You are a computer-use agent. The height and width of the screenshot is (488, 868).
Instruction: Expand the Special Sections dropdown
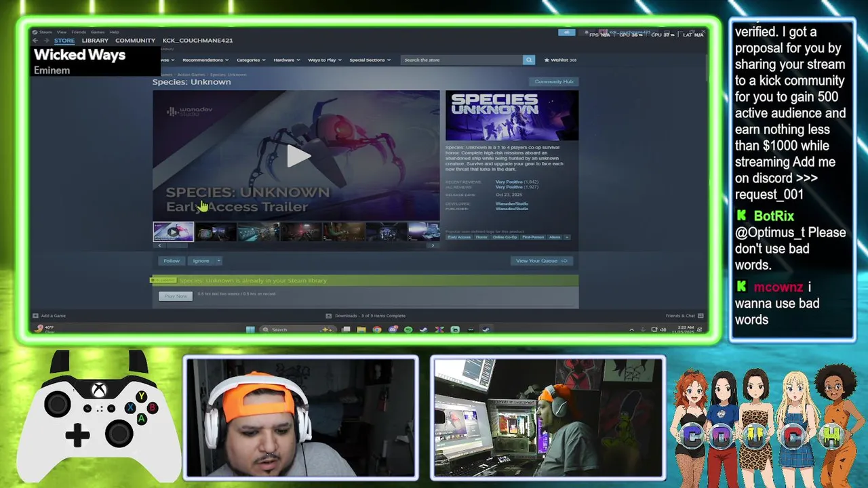click(x=370, y=60)
